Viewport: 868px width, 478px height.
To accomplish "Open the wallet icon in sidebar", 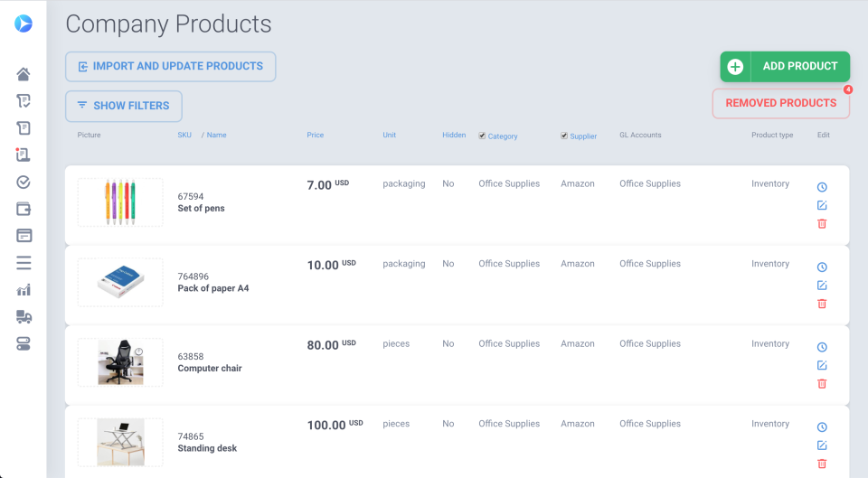I will point(24,209).
